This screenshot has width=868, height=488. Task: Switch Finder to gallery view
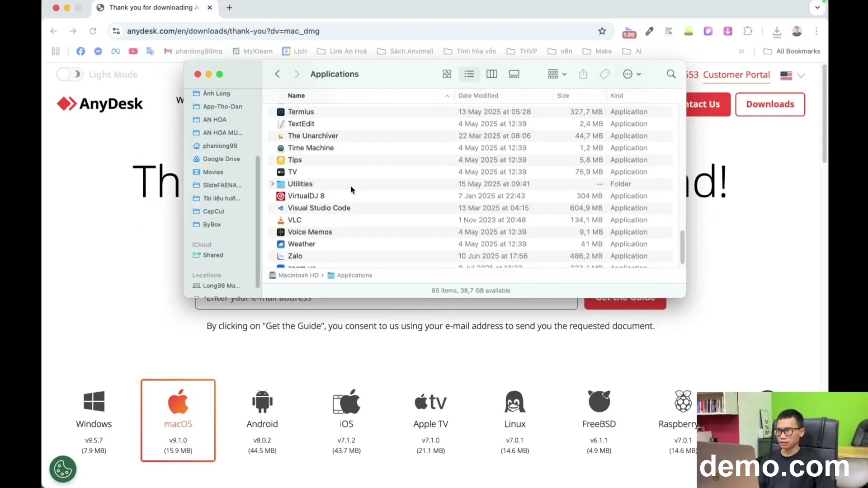(x=514, y=74)
